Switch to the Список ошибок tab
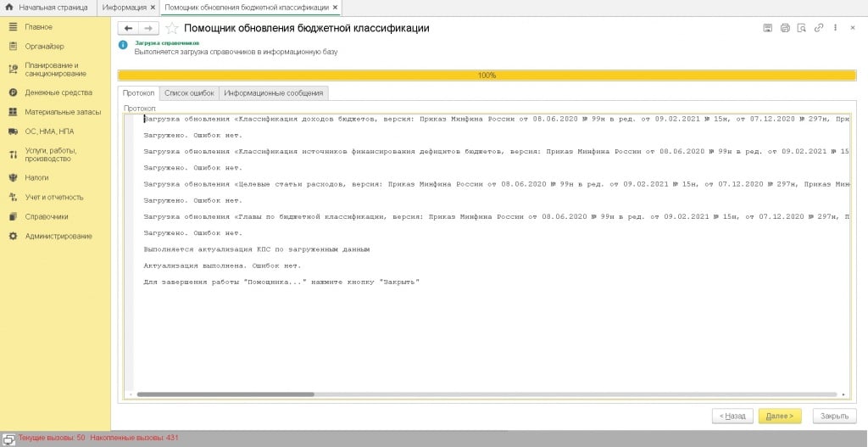 point(189,93)
